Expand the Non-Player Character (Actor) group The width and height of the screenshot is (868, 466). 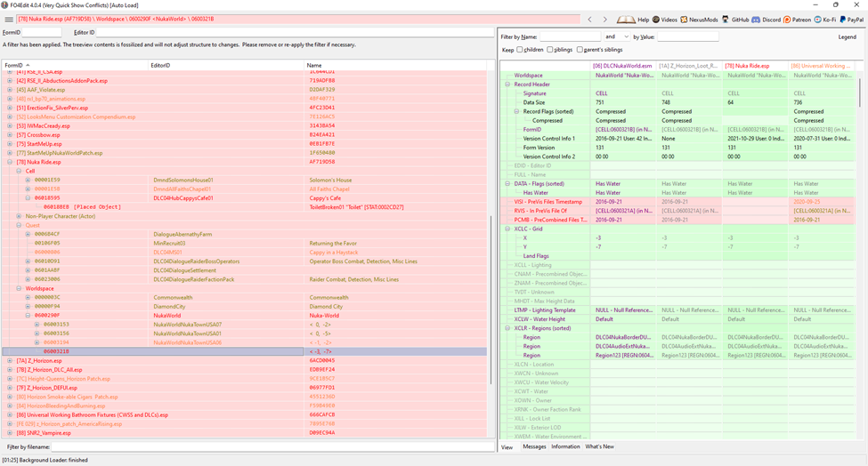pos(19,216)
